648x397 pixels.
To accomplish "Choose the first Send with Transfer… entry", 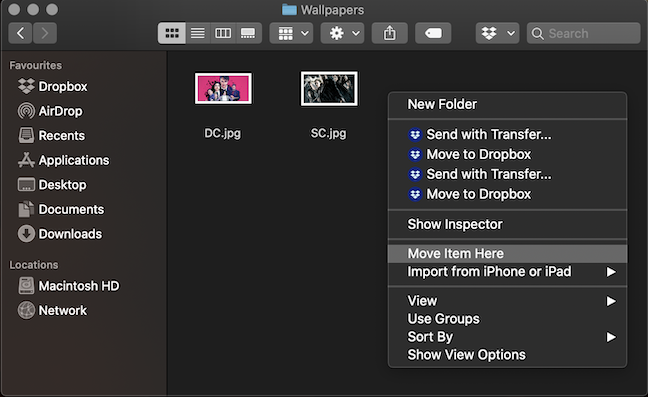I will point(507,134).
